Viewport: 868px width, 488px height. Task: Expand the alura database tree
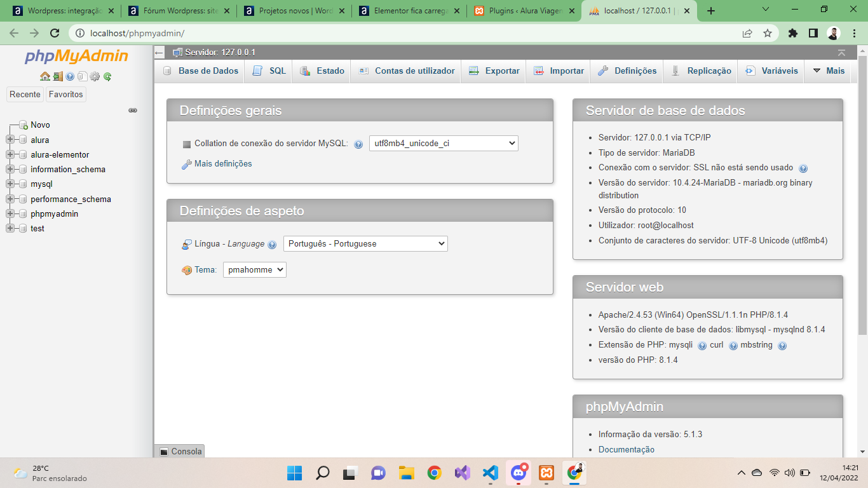pos(10,140)
